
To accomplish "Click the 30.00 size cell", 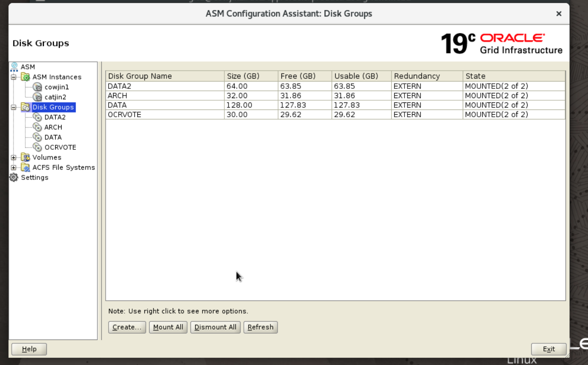I will tap(251, 115).
